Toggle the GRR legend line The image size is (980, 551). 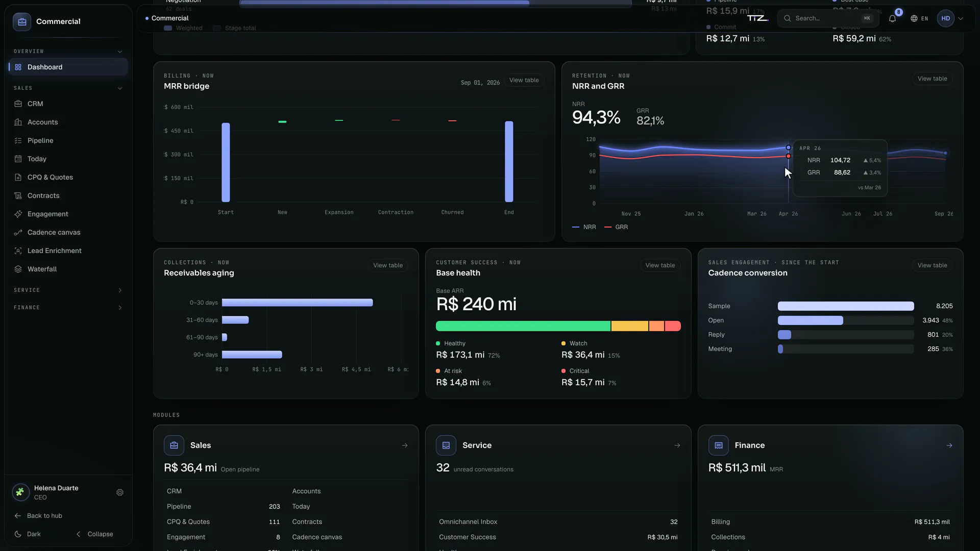pyautogui.click(x=616, y=227)
